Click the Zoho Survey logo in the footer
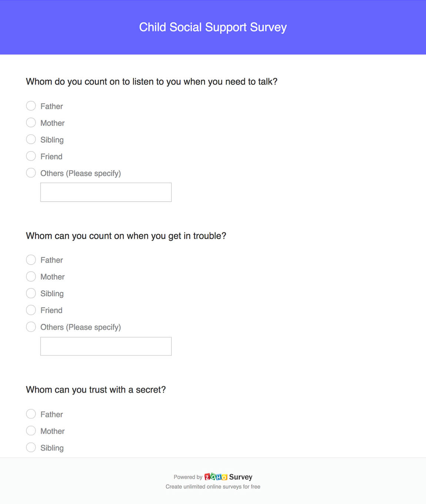Screen dimensions: 426x504 click(216, 477)
